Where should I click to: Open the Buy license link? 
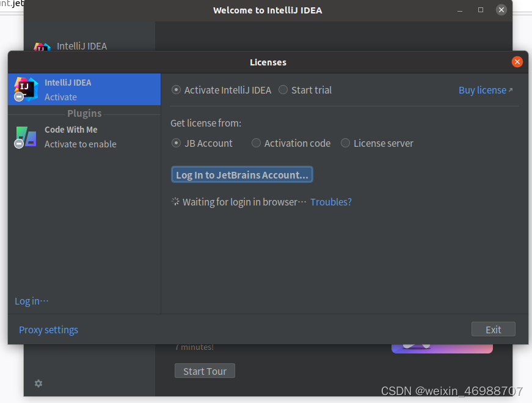click(486, 90)
